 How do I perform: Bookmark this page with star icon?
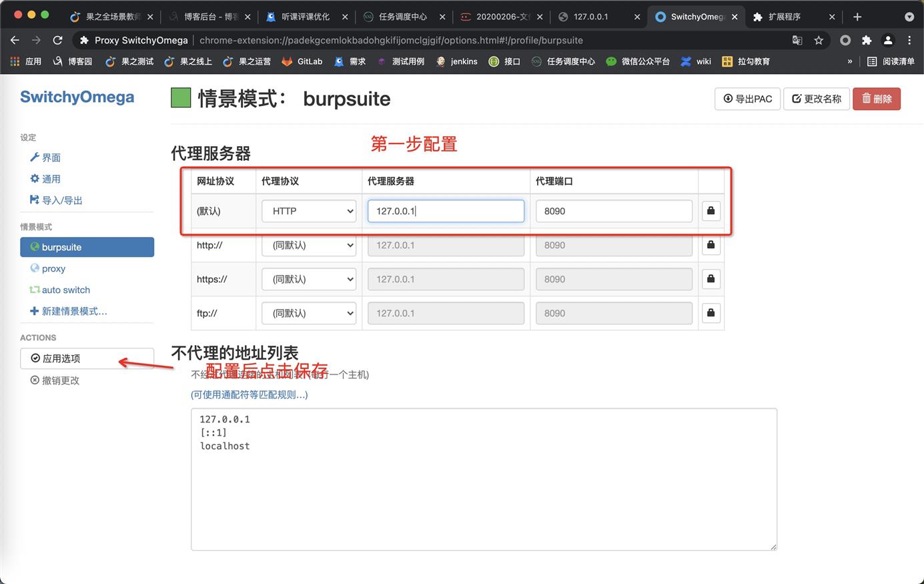(819, 40)
